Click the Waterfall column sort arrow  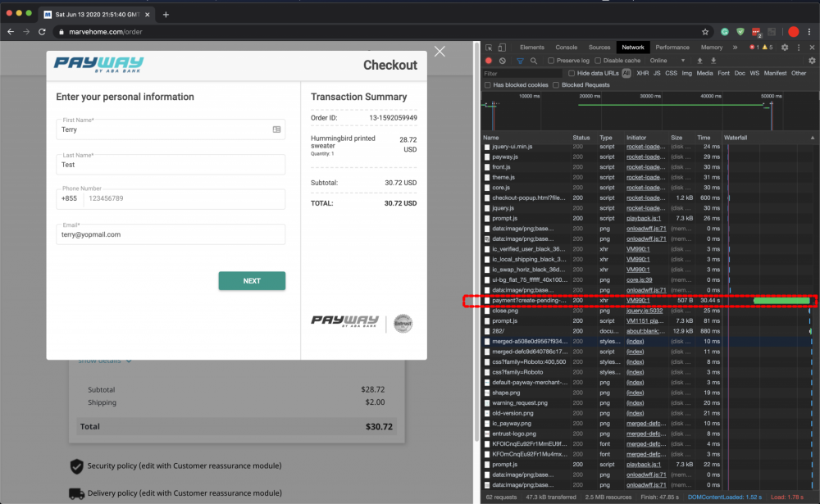[x=812, y=138]
